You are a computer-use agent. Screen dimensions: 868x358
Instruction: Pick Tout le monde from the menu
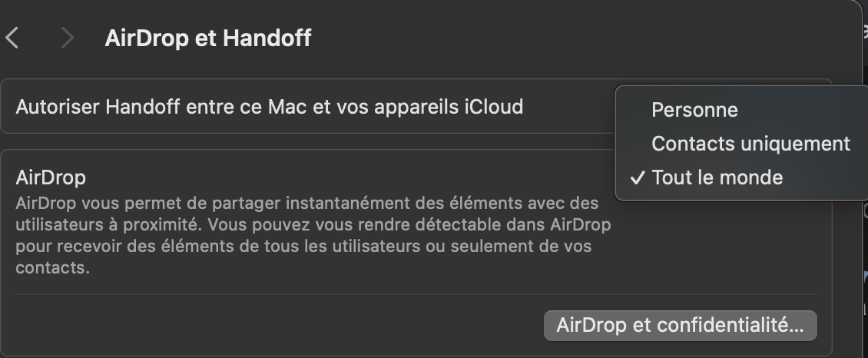click(x=717, y=178)
